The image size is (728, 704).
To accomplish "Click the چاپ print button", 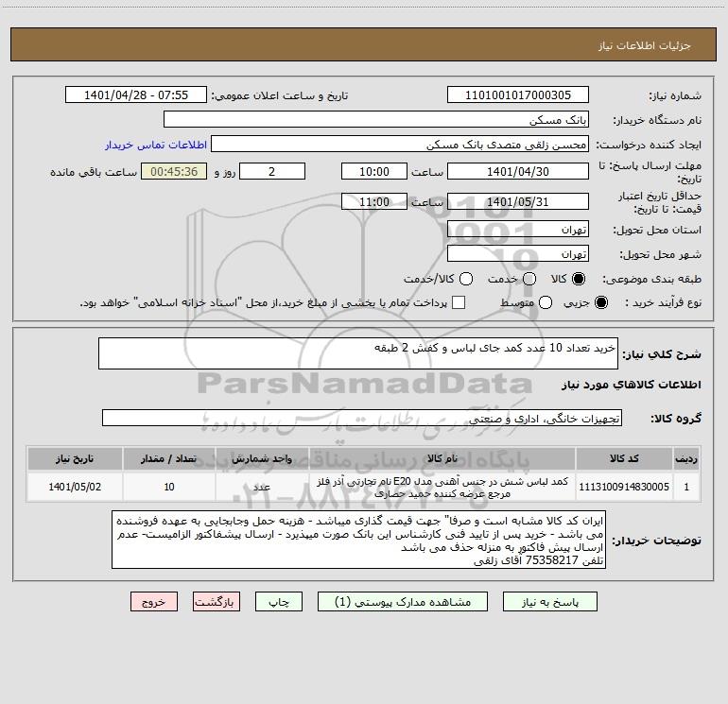I will pos(279,602).
